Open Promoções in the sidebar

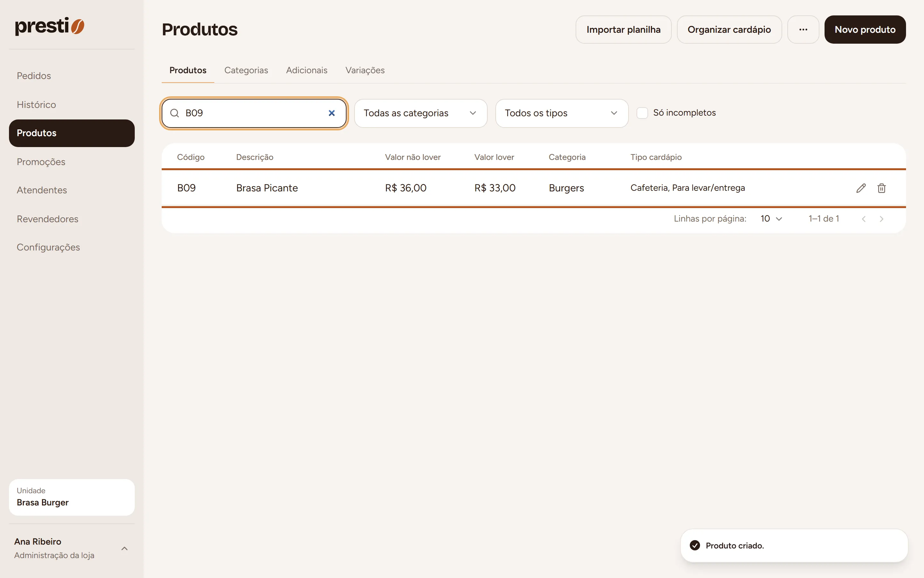(x=72, y=162)
